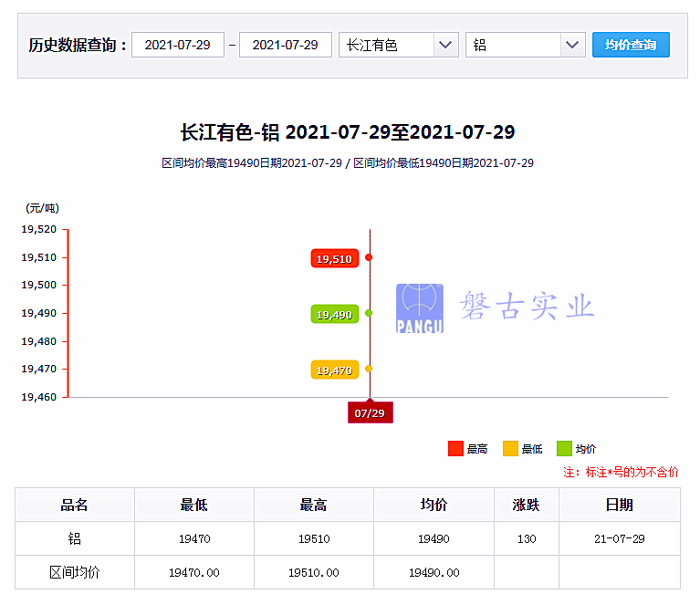Click the (元/吨) unit label
The width and height of the screenshot is (700, 605).
tap(42, 208)
